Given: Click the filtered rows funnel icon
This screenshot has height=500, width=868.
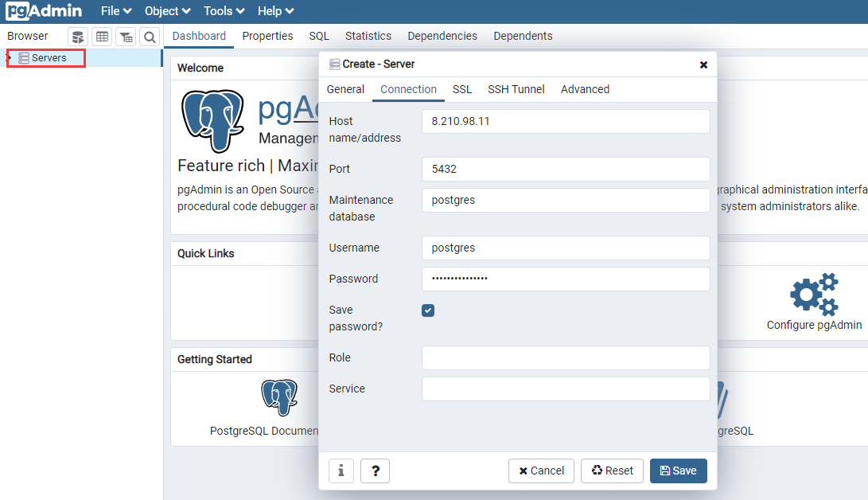Looking at the screenshot, I should (126, 37).
